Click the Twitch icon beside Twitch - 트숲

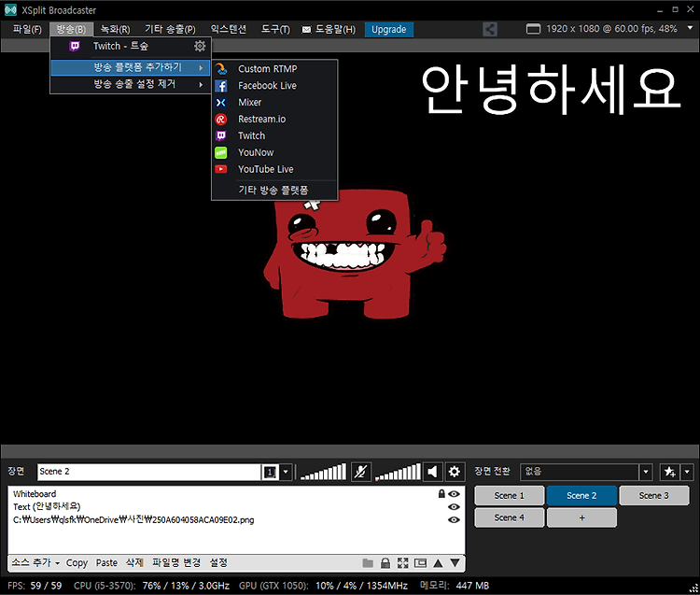tap(75, 46)
